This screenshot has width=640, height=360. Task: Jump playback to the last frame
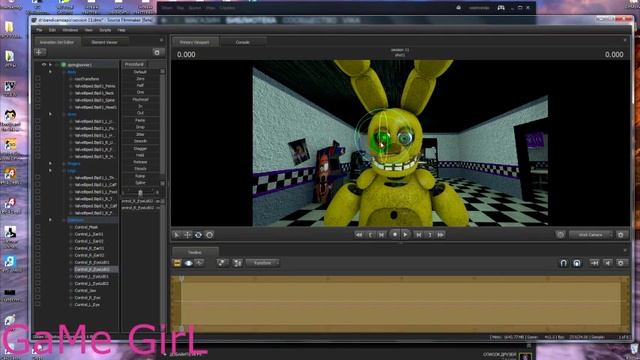(441, 235)
